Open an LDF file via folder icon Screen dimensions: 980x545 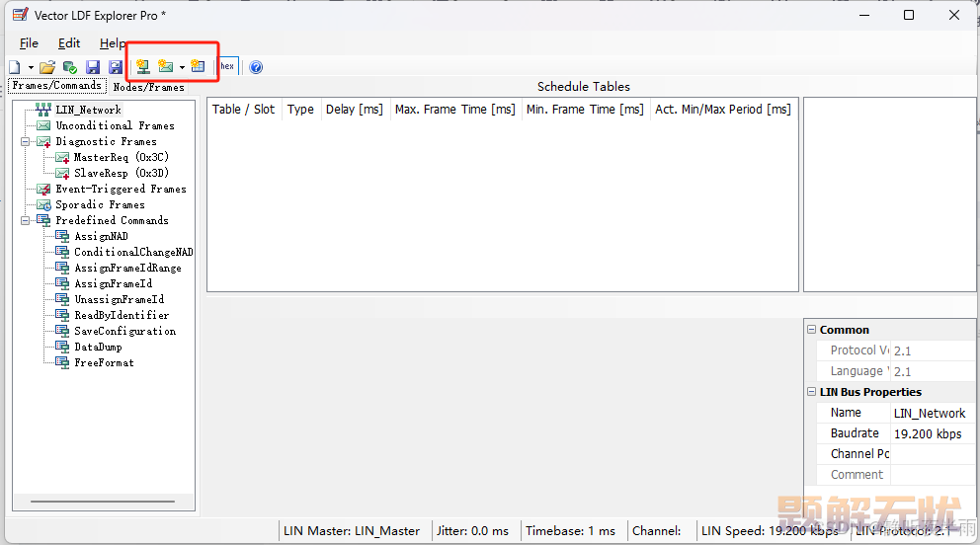coord(47,67)
